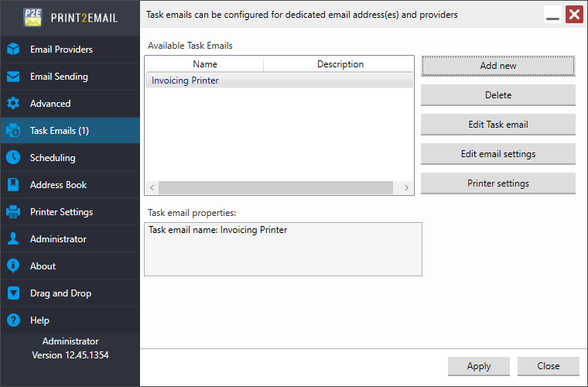Screen dimensions: 588x387
Task: Click the Advanced gear icon
Action: 13,104
